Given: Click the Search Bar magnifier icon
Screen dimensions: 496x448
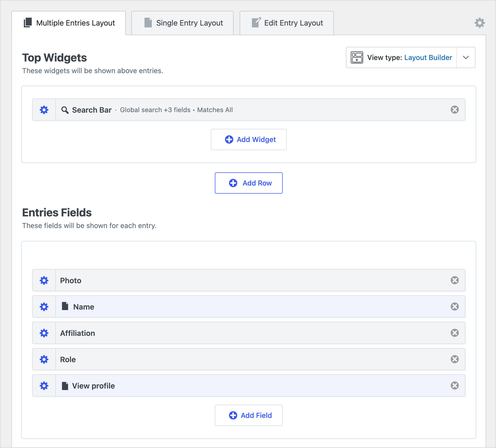Looking at the screenshot, I should tap(65, 110).
